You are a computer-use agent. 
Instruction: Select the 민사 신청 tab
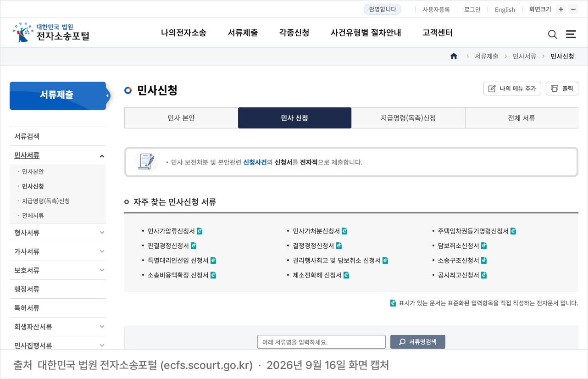pyautogui.click(x=294, y=118)
